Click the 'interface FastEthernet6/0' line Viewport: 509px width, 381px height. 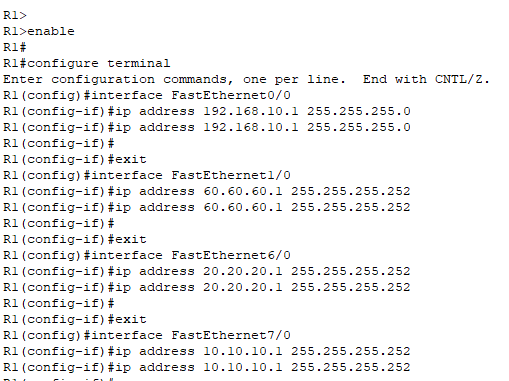coord(147,255)
